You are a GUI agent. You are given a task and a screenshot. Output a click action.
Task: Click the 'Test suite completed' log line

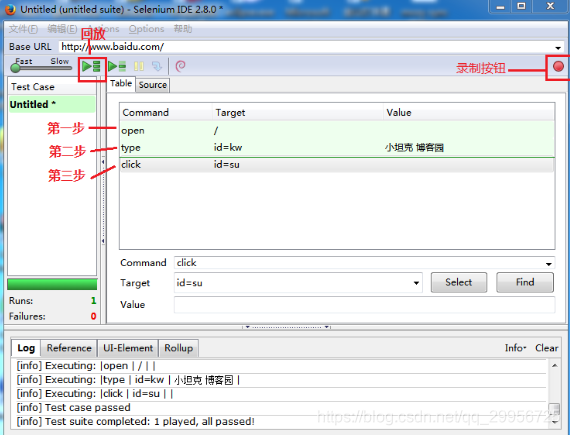(x=135, y=422)
